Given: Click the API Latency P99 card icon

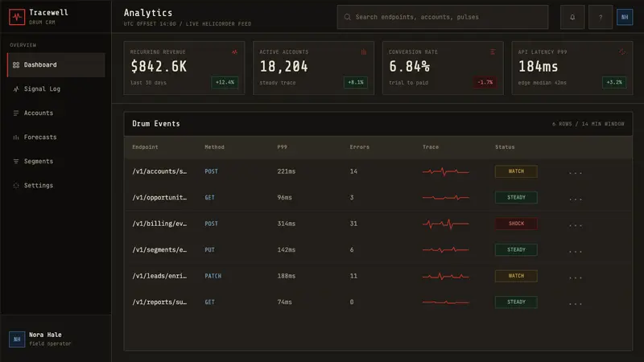Looking at the screenshot, I should [622, 51].
